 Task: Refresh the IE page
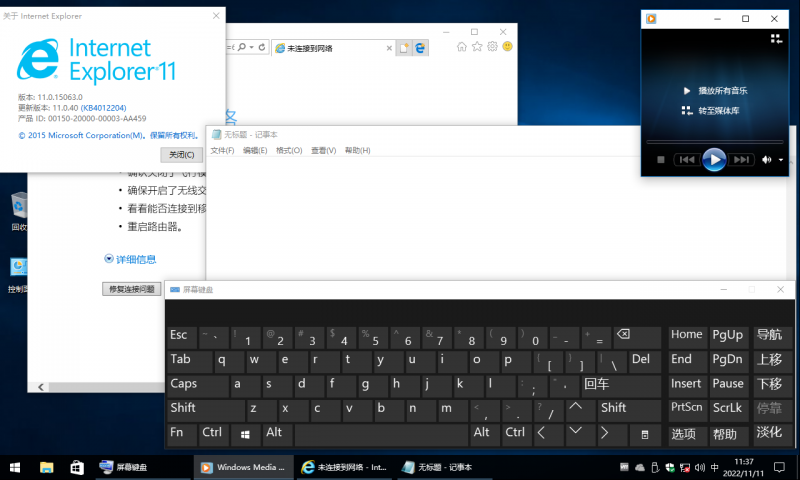[262, 47]
